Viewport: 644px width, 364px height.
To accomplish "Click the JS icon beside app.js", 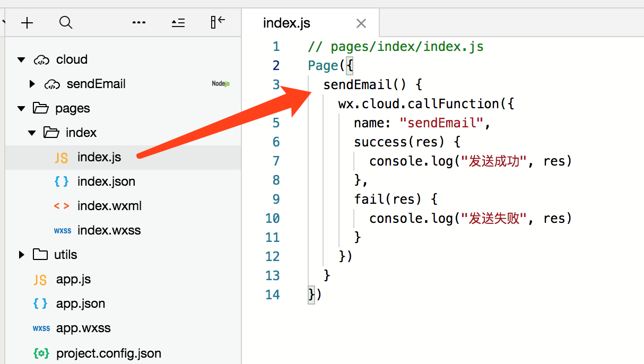I will (40, 280).
